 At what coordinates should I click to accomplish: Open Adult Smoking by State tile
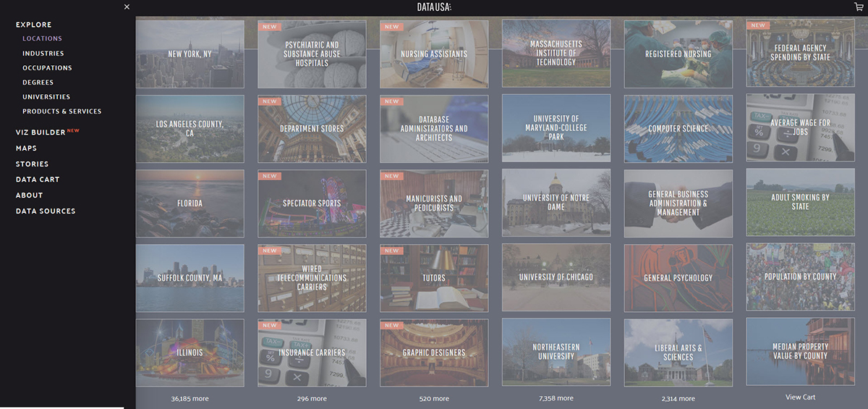pos(800,203)
